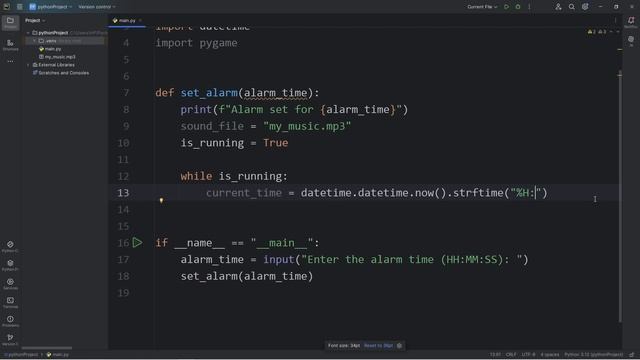Open Search Everywhere magnifier icon
Viewport: 640px width, 360px height.
click(572, 7)
